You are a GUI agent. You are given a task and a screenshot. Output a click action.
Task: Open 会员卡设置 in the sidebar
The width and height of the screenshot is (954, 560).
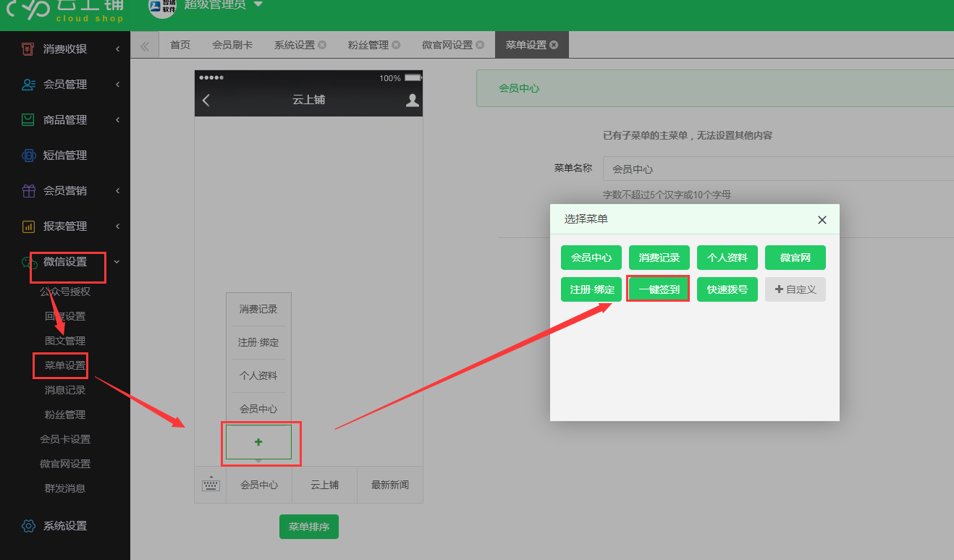65,439
